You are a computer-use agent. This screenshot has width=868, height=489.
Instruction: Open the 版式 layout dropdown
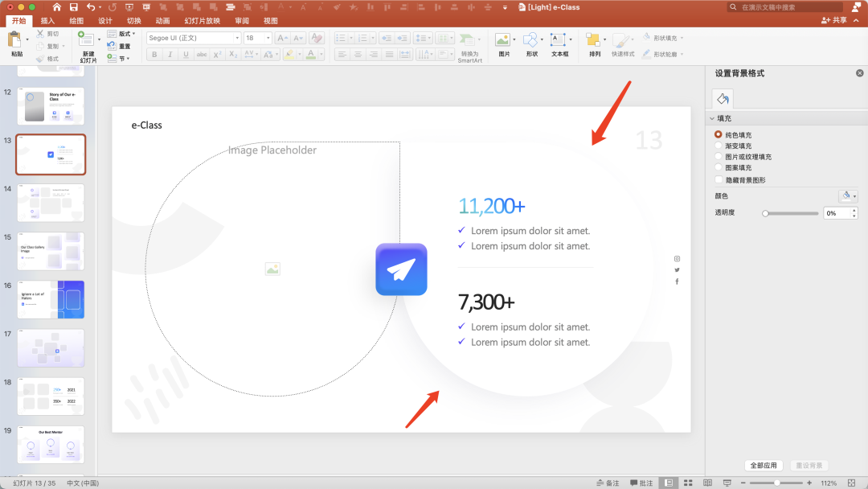pyautogui.click(x=121, y=34)
